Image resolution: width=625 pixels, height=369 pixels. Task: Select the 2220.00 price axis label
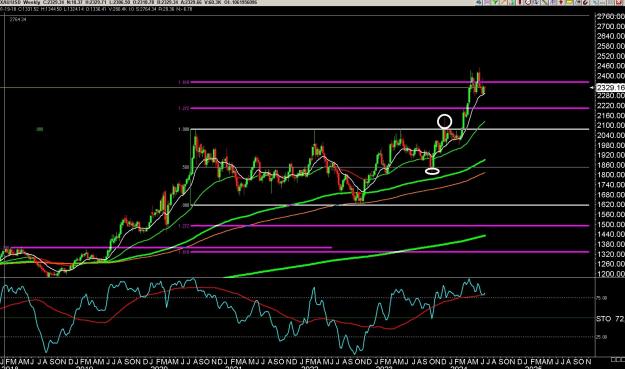click(611, 106)
